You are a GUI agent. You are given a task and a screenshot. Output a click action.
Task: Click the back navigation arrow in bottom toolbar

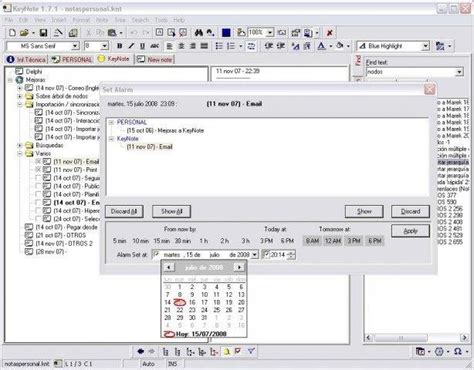point(141,351)
